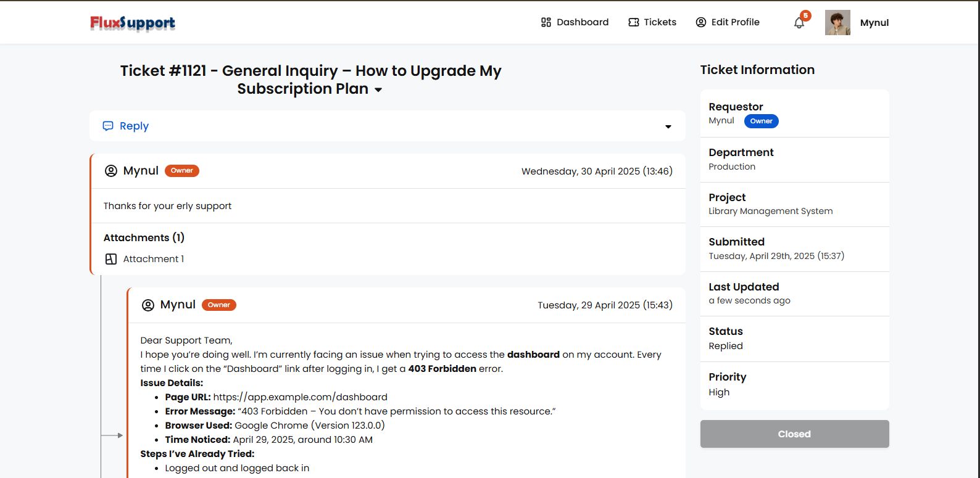Click the Reply speech bubble icon
Screen dimensions: 980x478
(x=108, y=126)
